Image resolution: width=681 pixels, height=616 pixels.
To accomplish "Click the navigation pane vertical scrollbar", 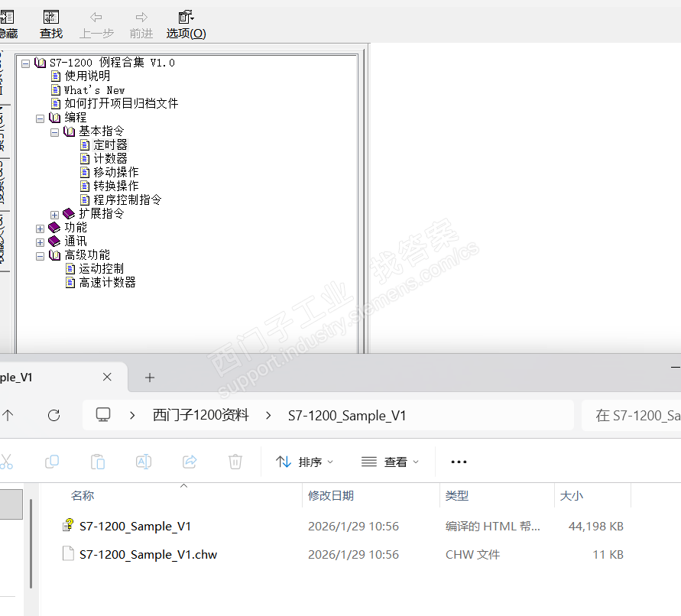I will (31, 544).
